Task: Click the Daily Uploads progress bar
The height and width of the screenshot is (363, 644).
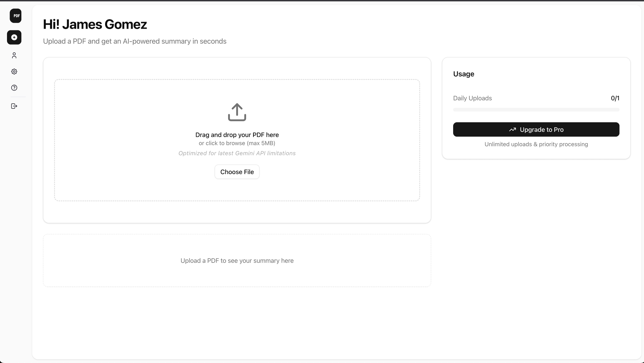Action: (536, 110)
